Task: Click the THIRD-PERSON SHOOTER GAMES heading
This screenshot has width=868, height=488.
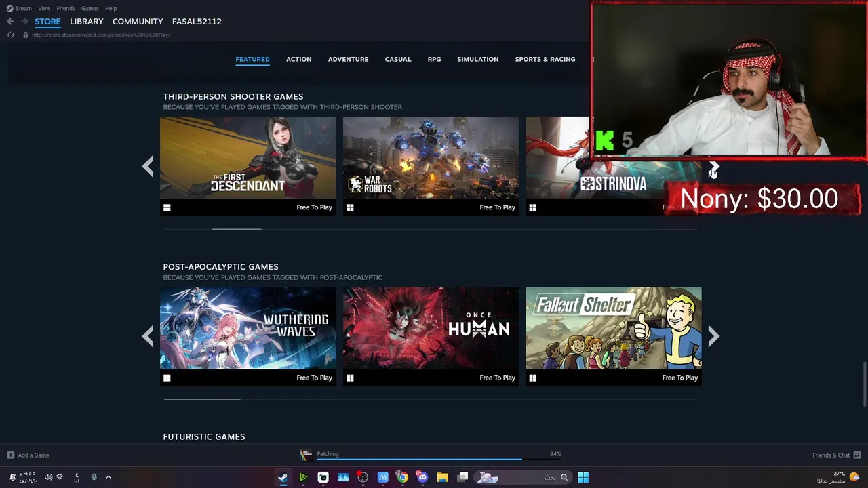Action: (233, 96)
